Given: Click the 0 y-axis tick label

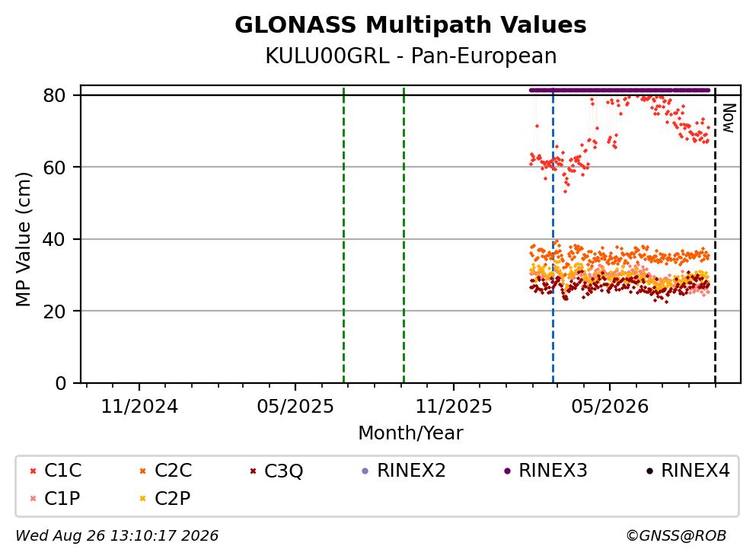Looking at the screenshot, I should click(60, 383).
